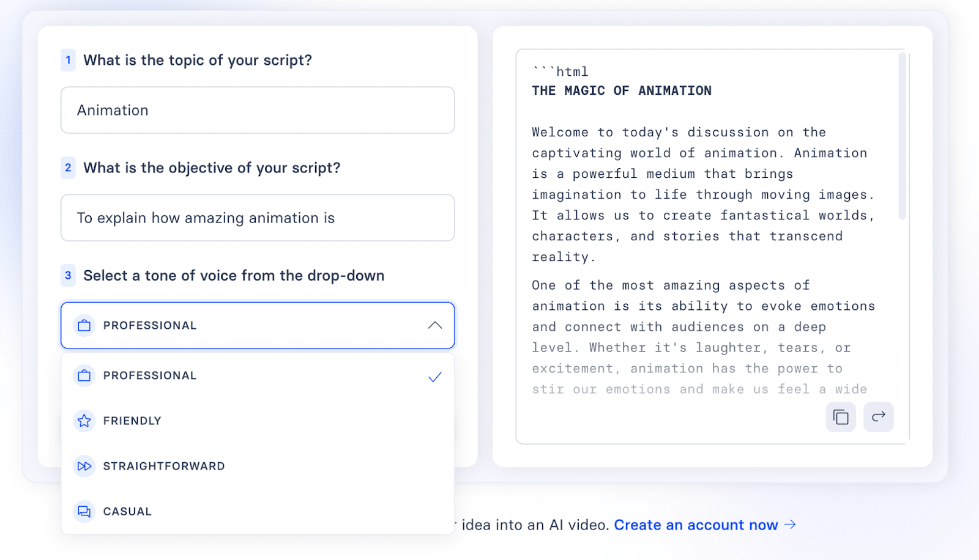The width and height of the screenshot is (979, 560).
Task: Click the scrollbar in the script output panel
Action: point(902,136)
